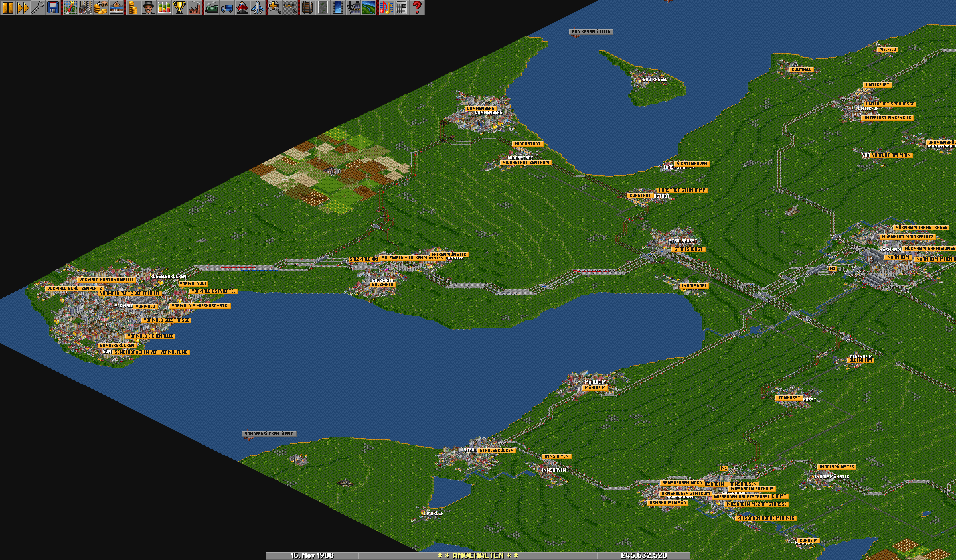Open the sound and music menu
Screen dimensions: 956x560
386,8
